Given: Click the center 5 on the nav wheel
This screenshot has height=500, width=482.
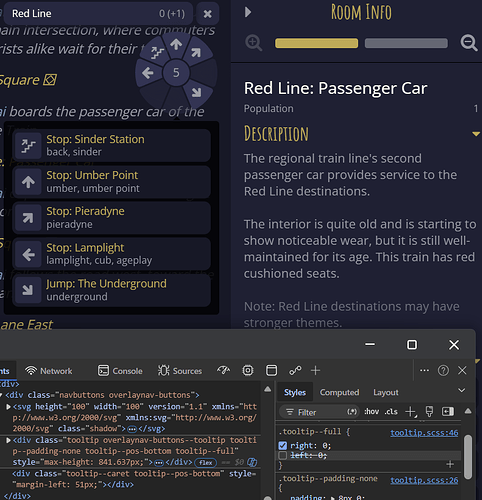Looking at the screenshot, I should (x=176, y=72).
